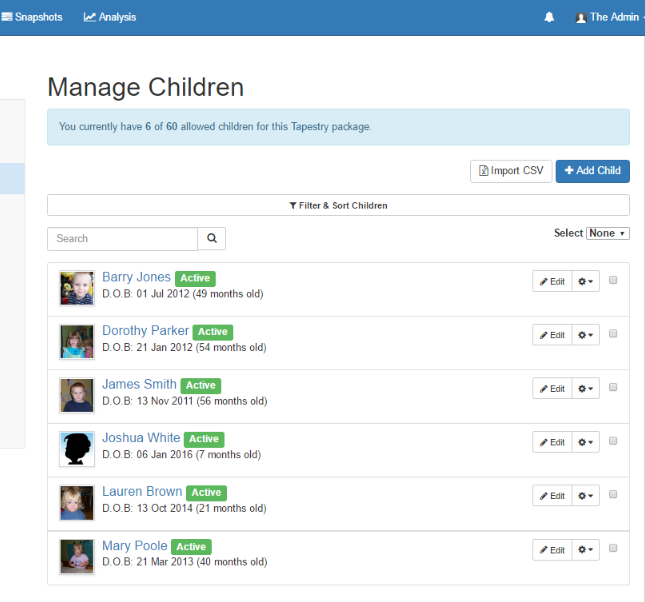The image size is (645, 602).
Task: Open Mary Poole profile link
Action: 135,546
